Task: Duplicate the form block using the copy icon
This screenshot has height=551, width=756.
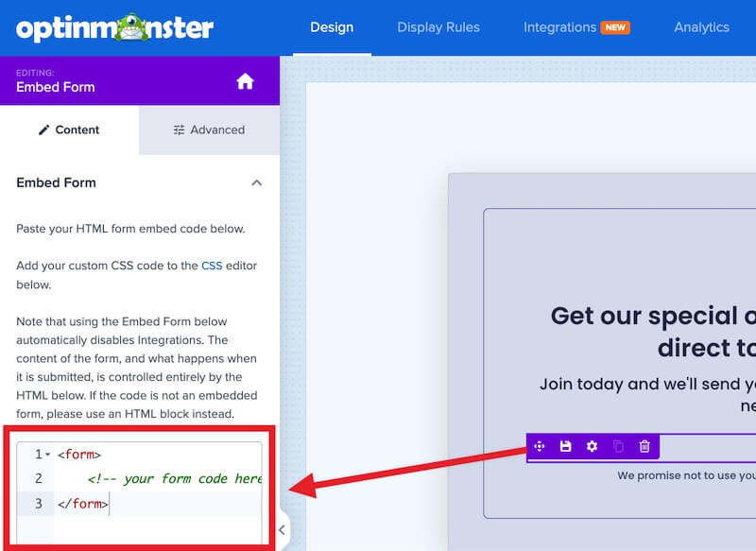Action: point(619,446)
